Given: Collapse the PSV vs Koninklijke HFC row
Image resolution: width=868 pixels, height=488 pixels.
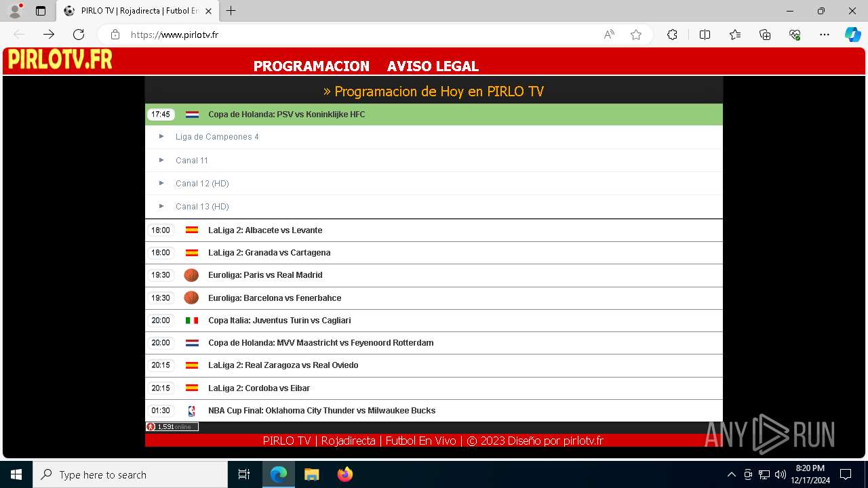Looking at the screenshot, I should pyautogui.click(x=434, y=115).
